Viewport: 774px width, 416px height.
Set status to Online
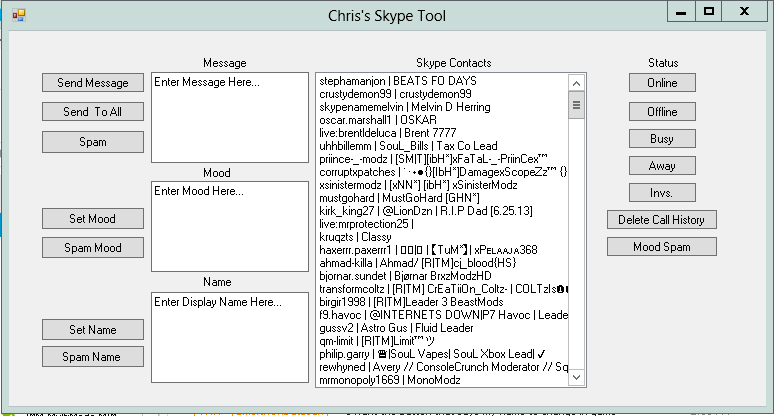[x=662, y=83]
